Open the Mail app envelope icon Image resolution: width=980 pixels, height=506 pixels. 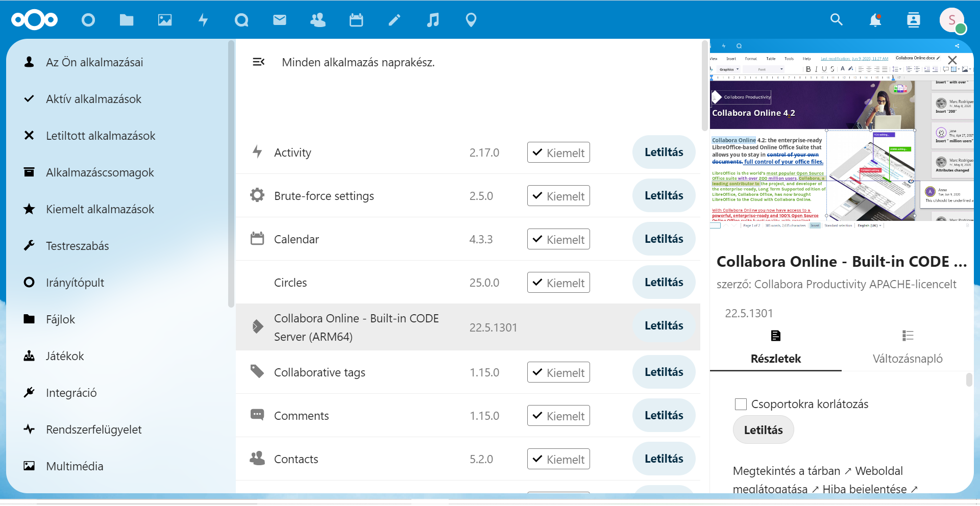pos(279,20)
